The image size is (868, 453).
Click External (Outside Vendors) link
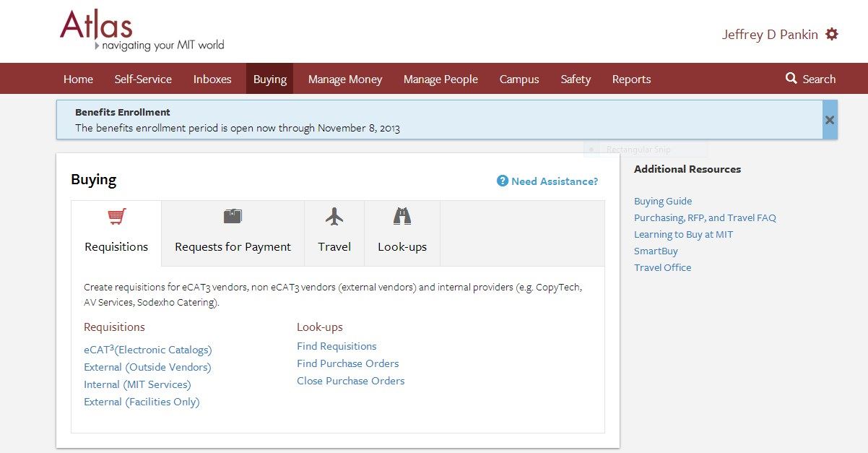[x=147, y=367]
